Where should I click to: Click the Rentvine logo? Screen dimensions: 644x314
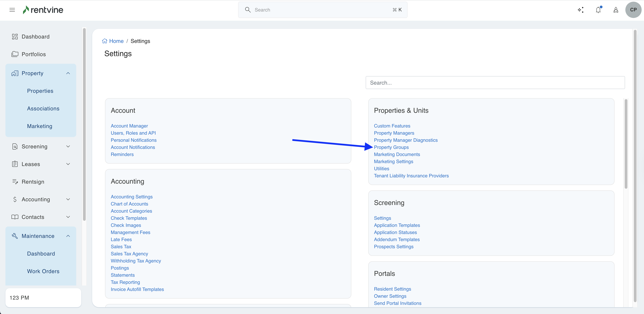coord(43,10)
